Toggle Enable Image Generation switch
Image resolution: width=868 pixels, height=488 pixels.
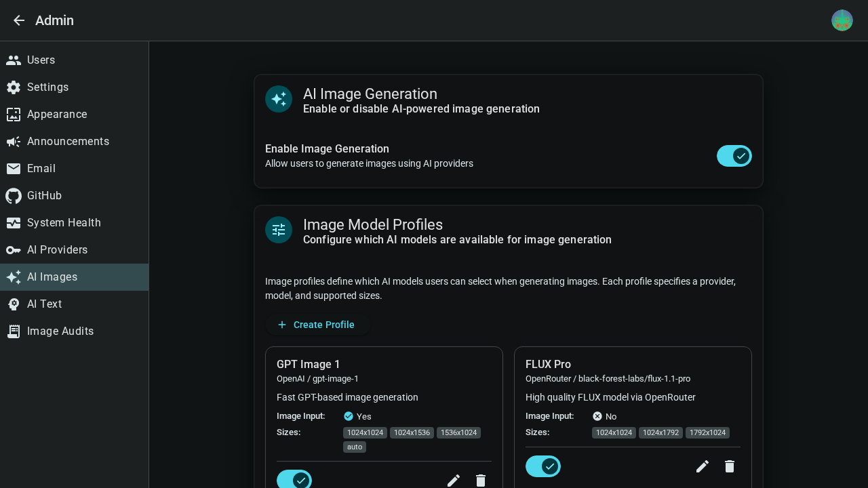pyautogui.click(x=734, y=156)
